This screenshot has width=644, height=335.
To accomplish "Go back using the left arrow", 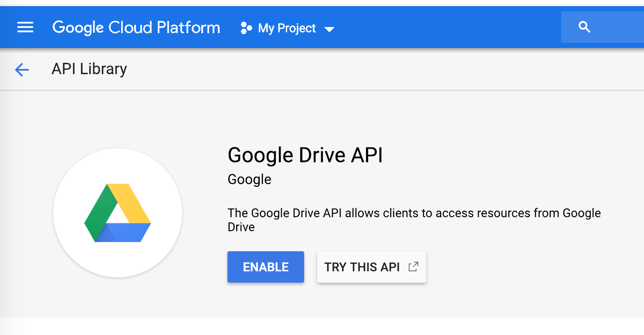I will (21, 69).
